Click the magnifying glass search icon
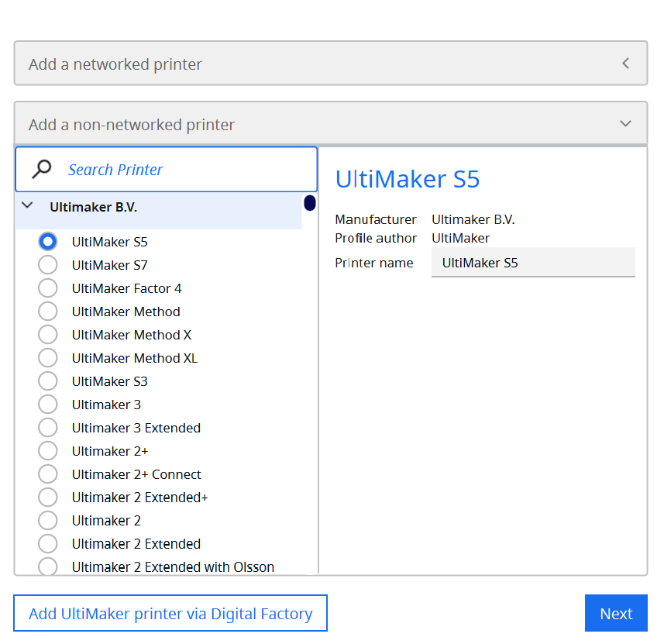 tap(42, 170)
